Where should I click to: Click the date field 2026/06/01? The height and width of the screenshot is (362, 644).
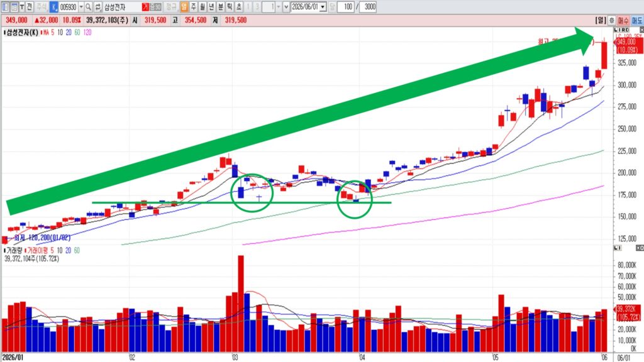tap(306, 7)
